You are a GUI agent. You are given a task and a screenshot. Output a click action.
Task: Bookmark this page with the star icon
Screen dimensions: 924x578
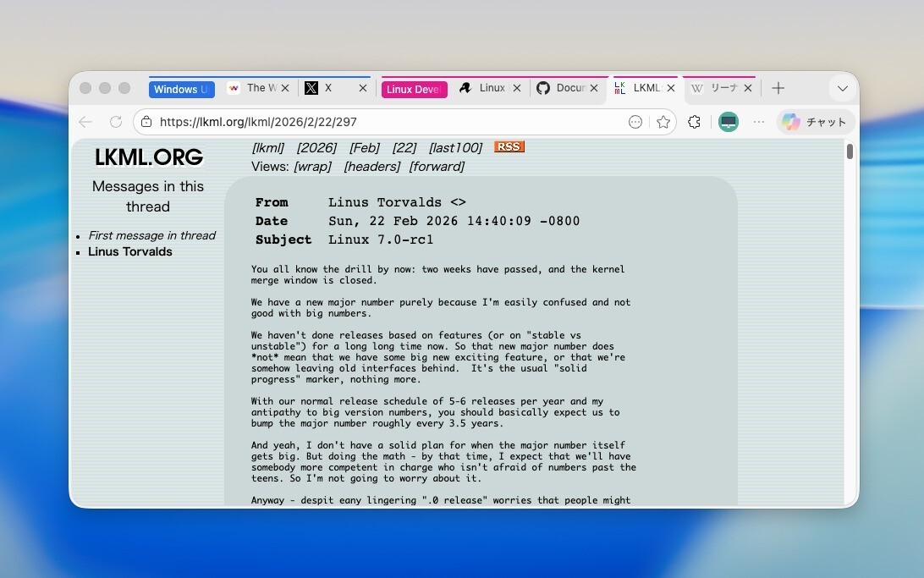click(x=663, y=122)
